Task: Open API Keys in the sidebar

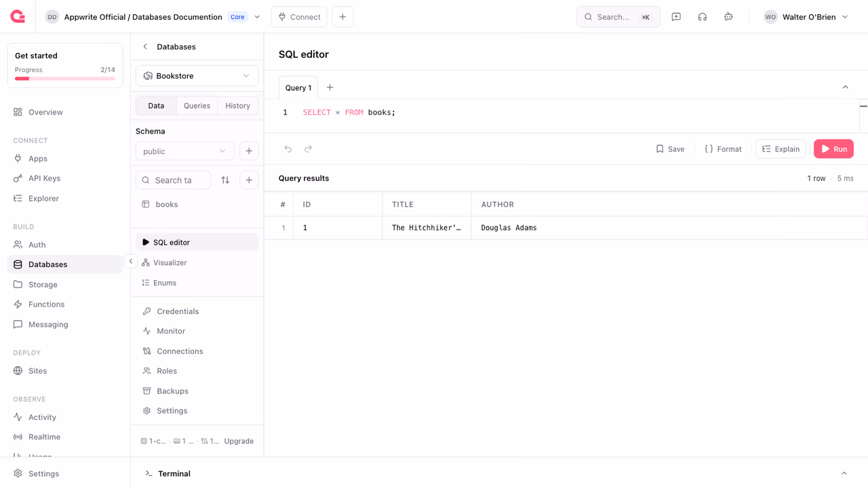Action: (65, 178)
